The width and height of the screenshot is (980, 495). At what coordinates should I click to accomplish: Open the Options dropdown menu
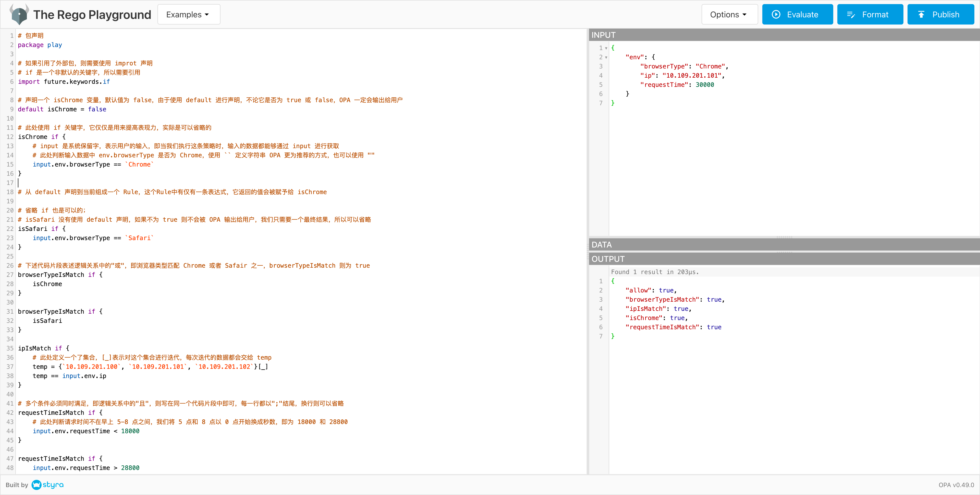tap(729, 15)
